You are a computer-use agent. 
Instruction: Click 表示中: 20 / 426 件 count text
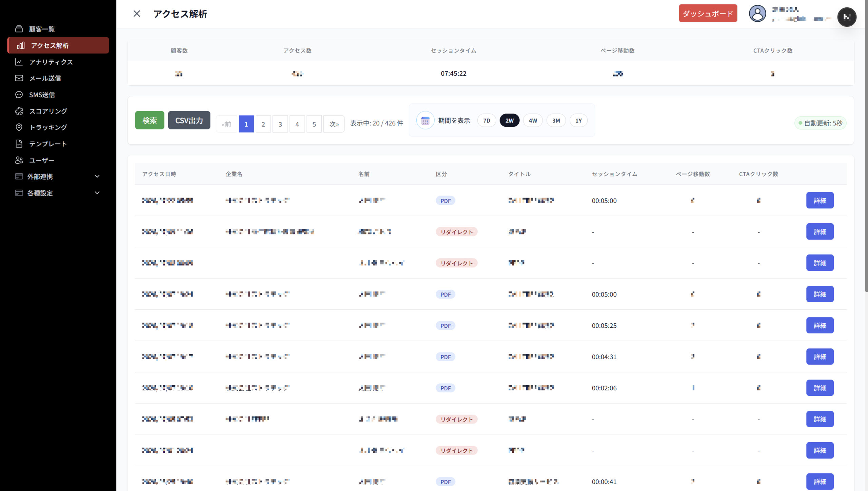coord(376,123)
